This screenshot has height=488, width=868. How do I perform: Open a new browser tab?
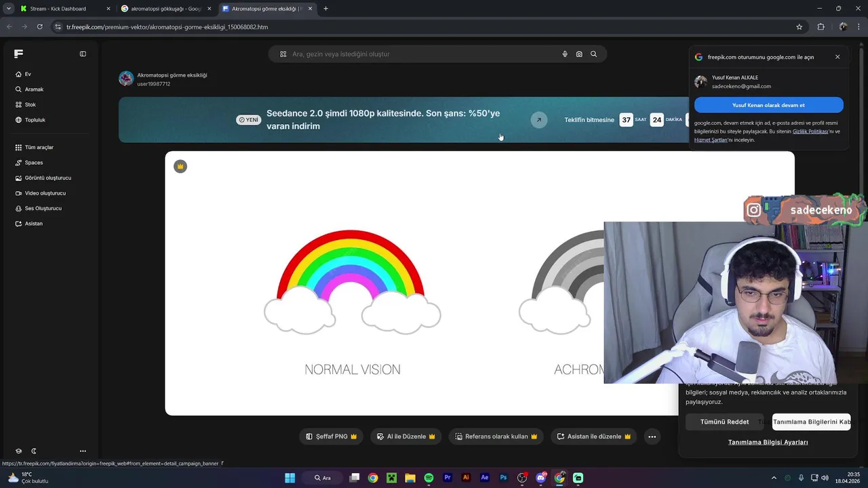325,9
